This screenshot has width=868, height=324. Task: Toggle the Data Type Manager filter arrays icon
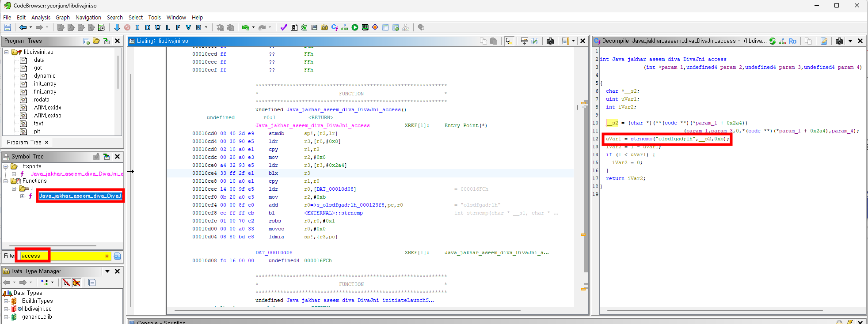[66, 283]
